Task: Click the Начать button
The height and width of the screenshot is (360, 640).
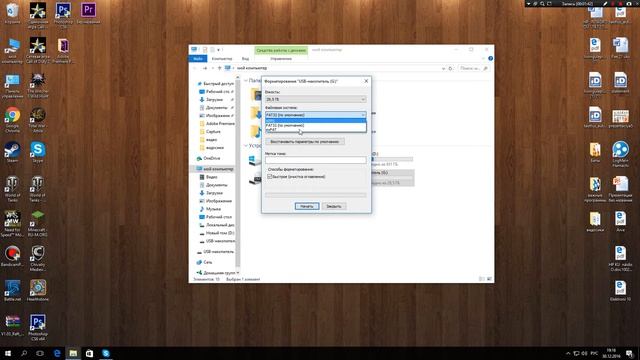Action: pyautogui.click(x=307, y=206)
